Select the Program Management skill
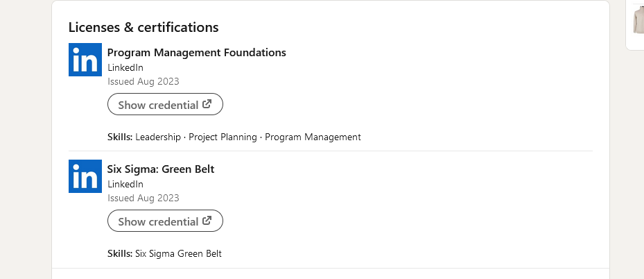The height and width of the screenshot is (279, 644). pos(313,137)
